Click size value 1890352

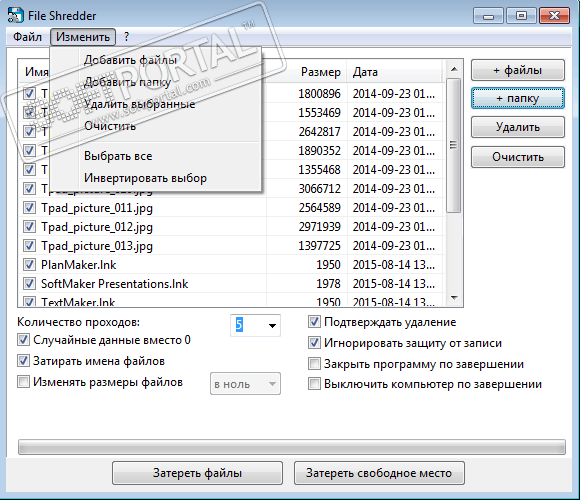[319, 151]
